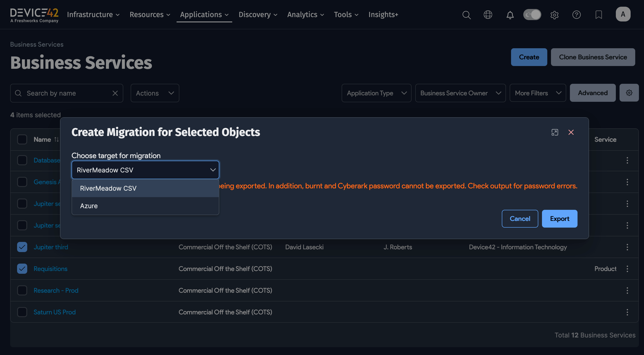Open the settings gear in top navigation

point(554,15)
